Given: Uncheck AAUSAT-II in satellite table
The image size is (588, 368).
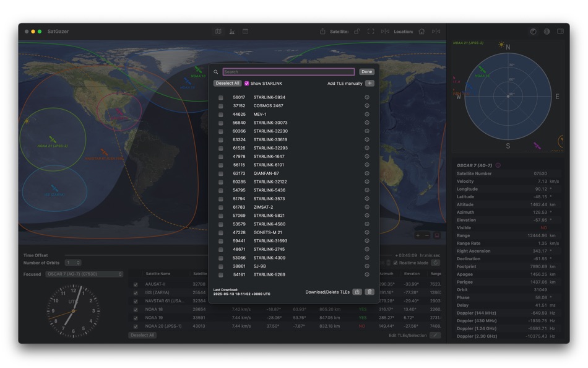Looking at the screenshot, I should (x=136, y=284).
